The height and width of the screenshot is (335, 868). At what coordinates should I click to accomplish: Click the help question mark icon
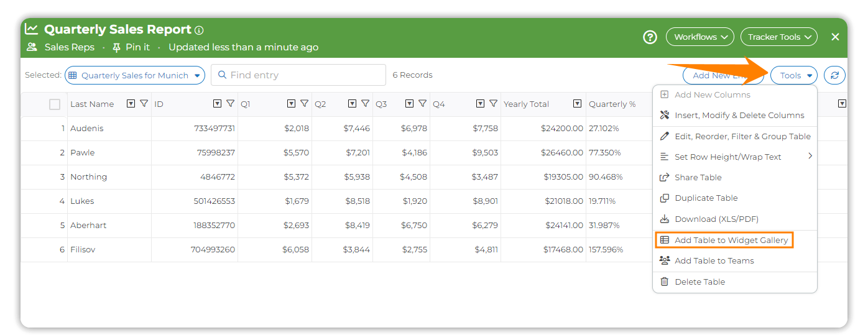coord(650,37)
